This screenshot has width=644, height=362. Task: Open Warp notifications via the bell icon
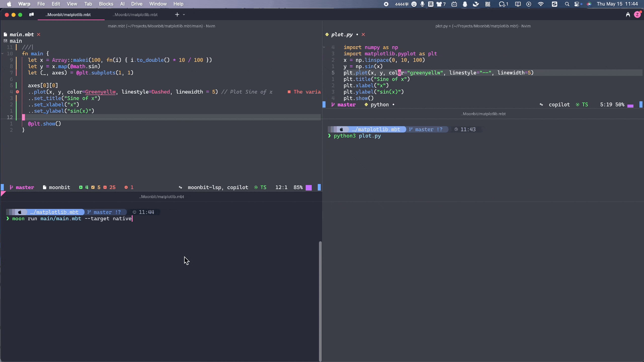tap(465, 4)
